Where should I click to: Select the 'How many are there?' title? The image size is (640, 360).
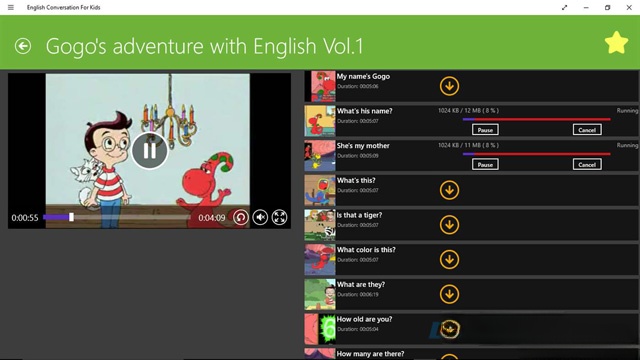point(371,354)
